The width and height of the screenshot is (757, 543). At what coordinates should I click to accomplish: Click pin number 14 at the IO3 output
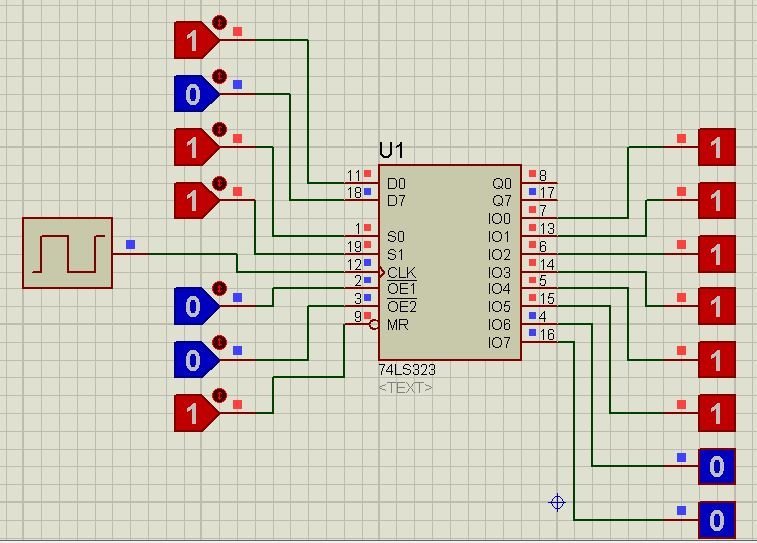pos(547,264)
